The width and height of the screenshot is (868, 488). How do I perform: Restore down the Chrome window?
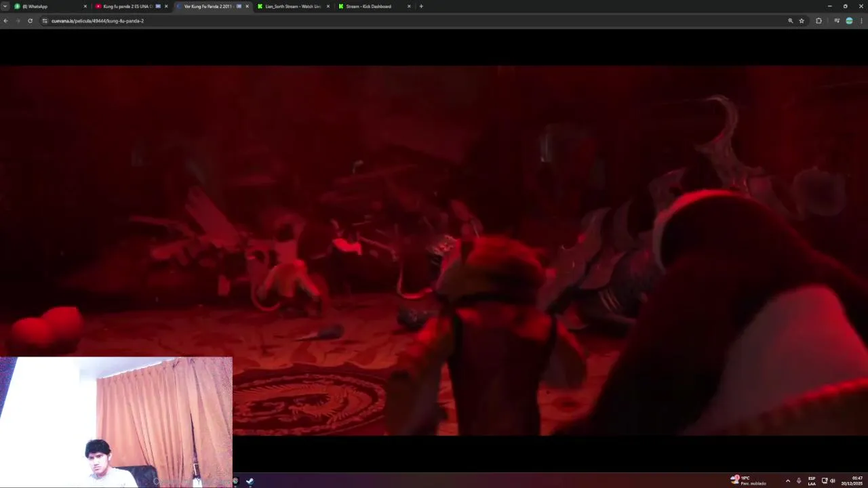845,6
